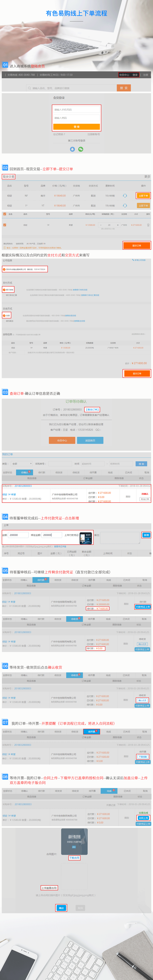
Task: Click 登录 link in top bar
Action: pos(135,75)
